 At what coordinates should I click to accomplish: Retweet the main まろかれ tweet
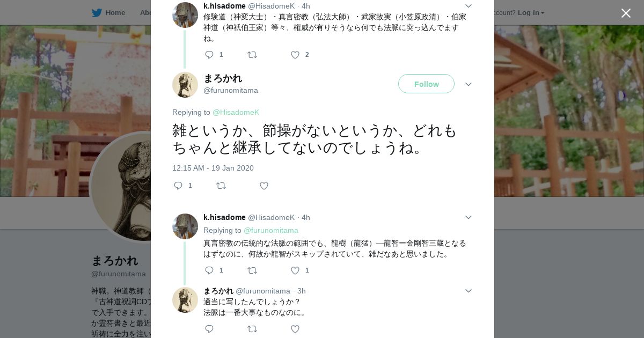click(221, 186)
